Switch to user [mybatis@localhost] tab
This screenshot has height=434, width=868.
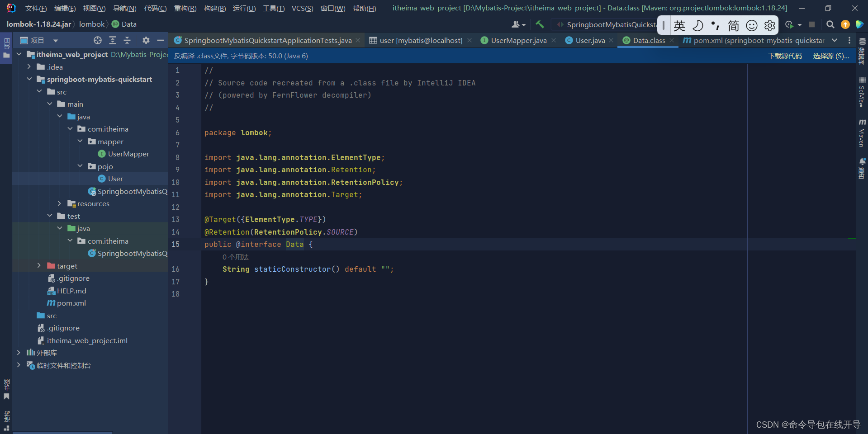(x=421, y=40)
